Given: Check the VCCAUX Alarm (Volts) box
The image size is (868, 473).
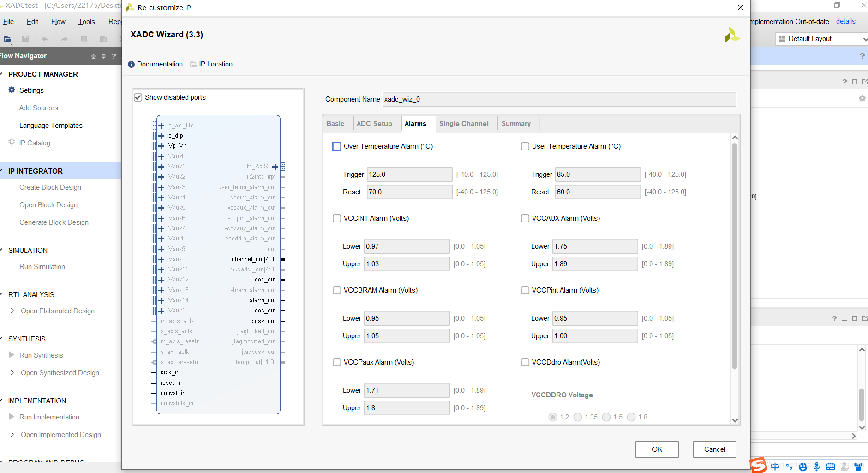Looking at the screenshot, I should 525,218.
